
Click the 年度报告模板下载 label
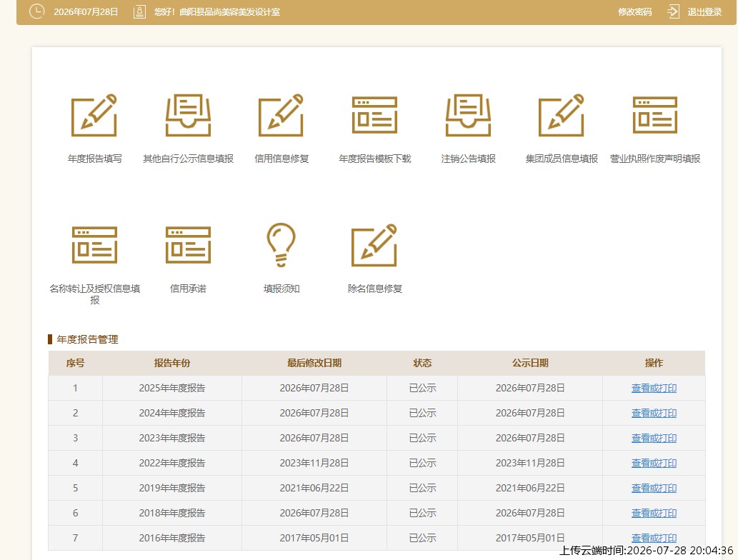click(x=374, y=159)
